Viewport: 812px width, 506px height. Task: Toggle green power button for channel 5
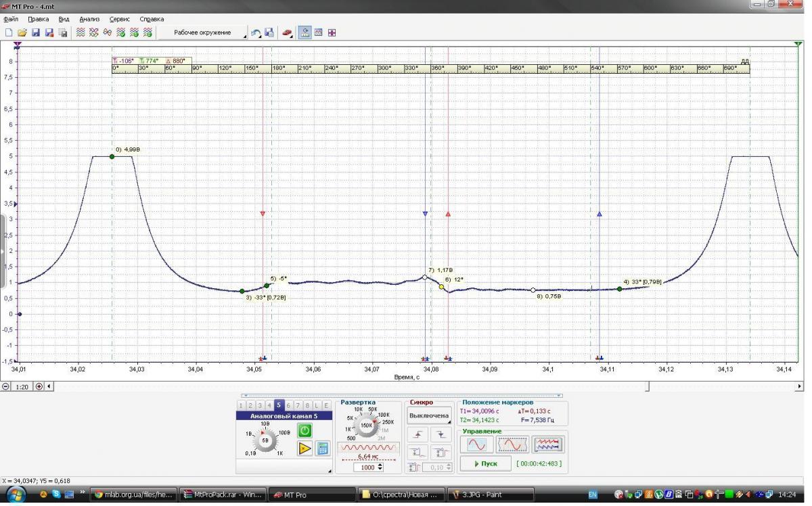click(305, 430)
